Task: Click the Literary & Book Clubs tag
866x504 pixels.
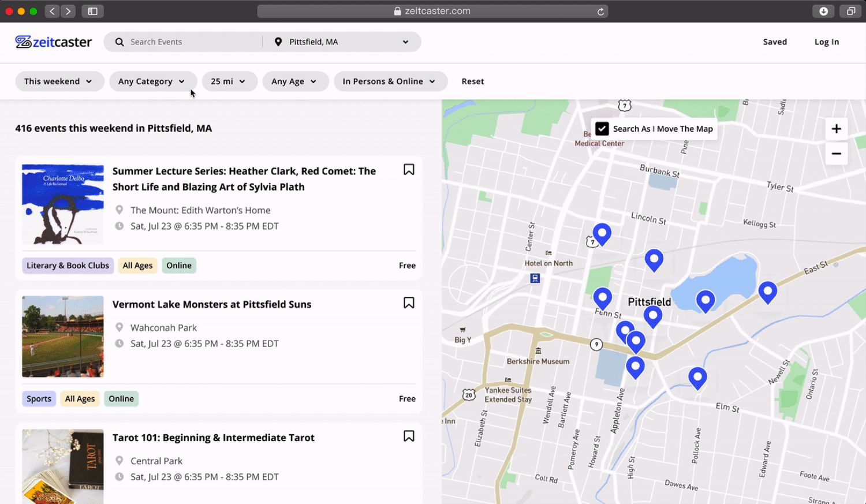Action: pos(68,266)
